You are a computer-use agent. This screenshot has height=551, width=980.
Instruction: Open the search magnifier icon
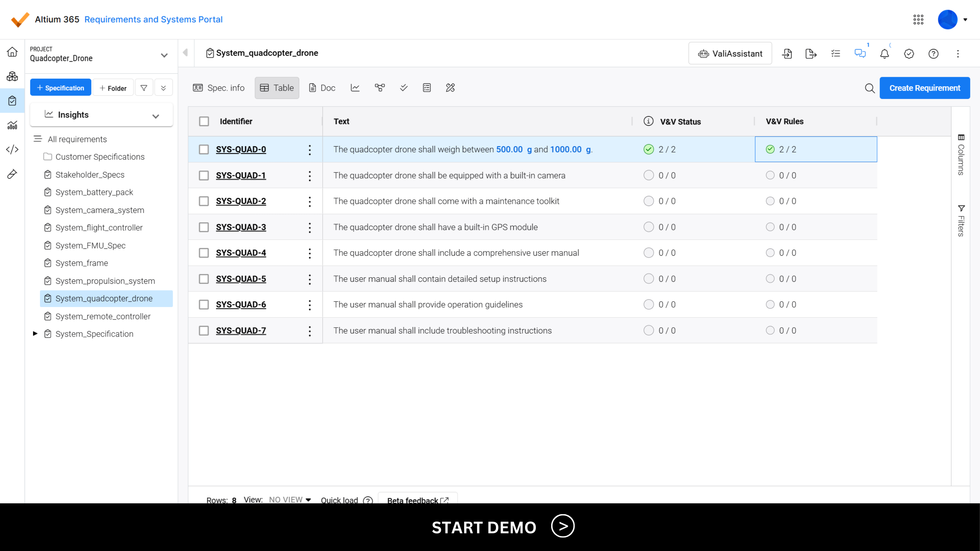[869, 88]
